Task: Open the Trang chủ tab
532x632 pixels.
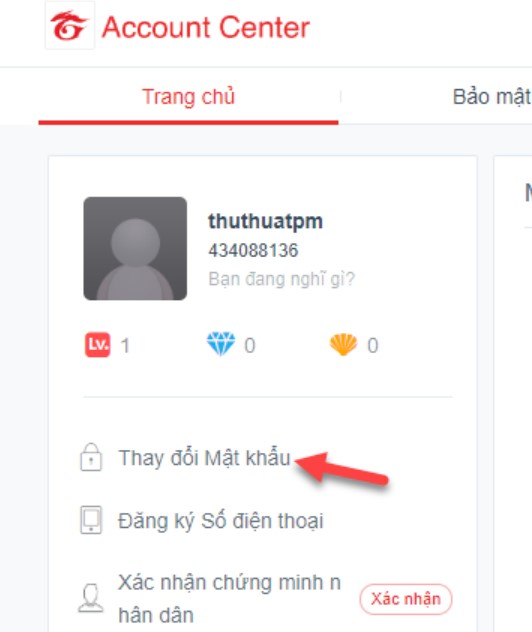Action: tap(188, 97)
